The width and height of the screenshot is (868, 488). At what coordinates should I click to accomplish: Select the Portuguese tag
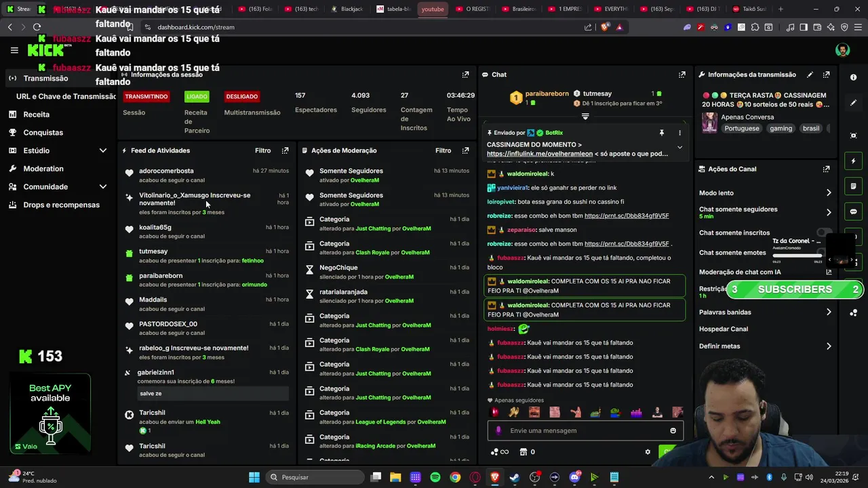point(742,128)
